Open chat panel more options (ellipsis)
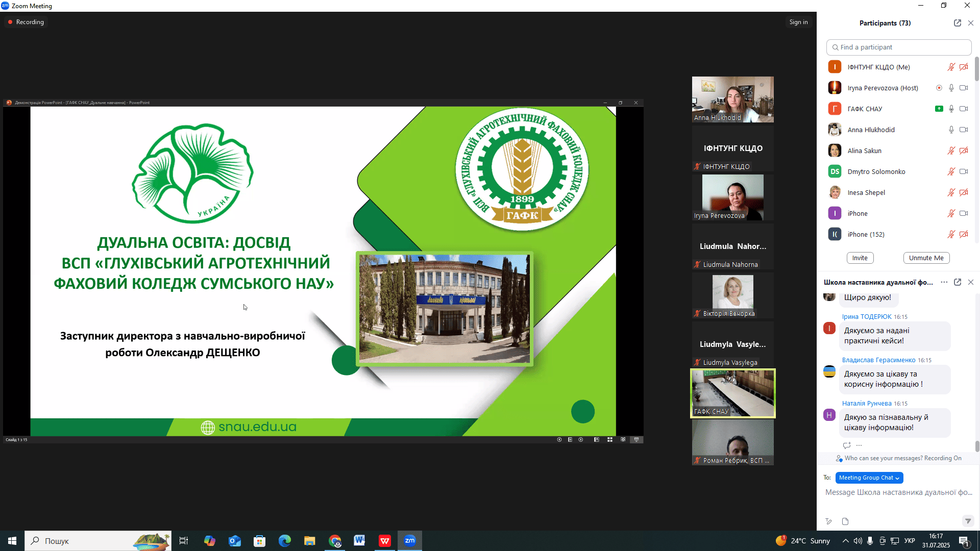Screen dimensions: 980x551 coord(944,282)
